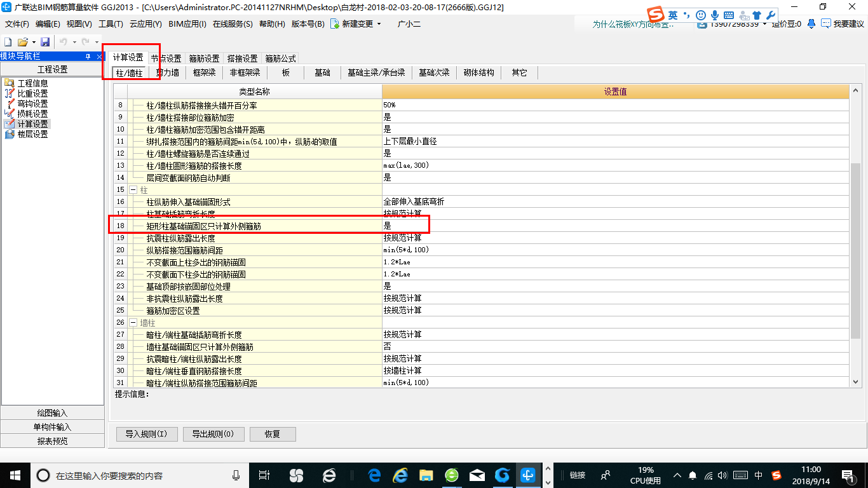Click the GGJ2013 blue taskbar icon
Viewport: 868px width, 488px height.
(x=528, y=475)
